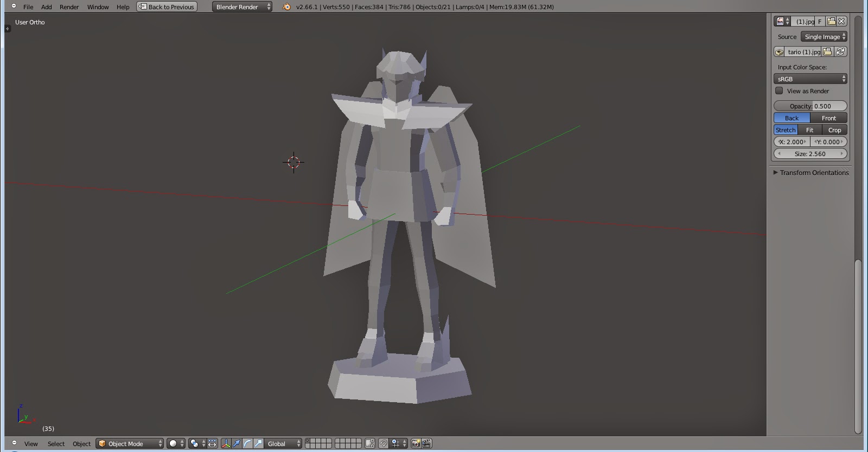Image resolution: width=868 pixels, height=452 pixels.
Task: Open snap element type arrows
Action: [x=404, y=443]
